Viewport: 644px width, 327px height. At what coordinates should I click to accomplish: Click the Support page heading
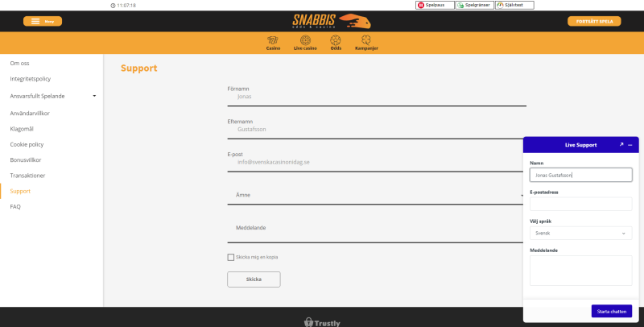click(138, 68)
